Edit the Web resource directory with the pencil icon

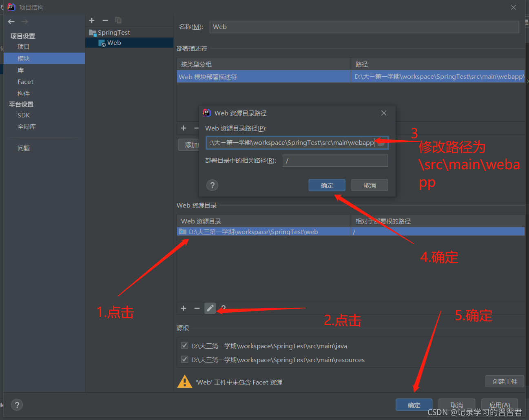pyautogui.click(x=210, y=308)
